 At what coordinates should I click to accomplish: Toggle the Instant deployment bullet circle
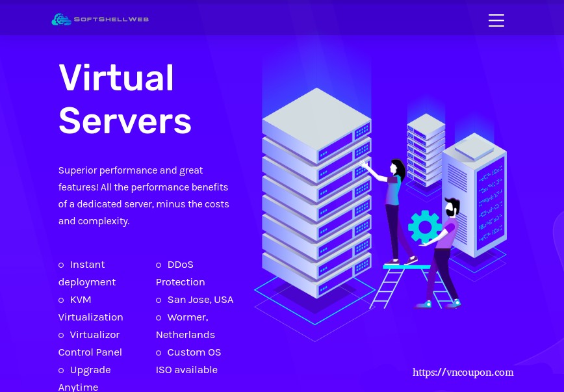pyautogui.click(x=62, y=265)
